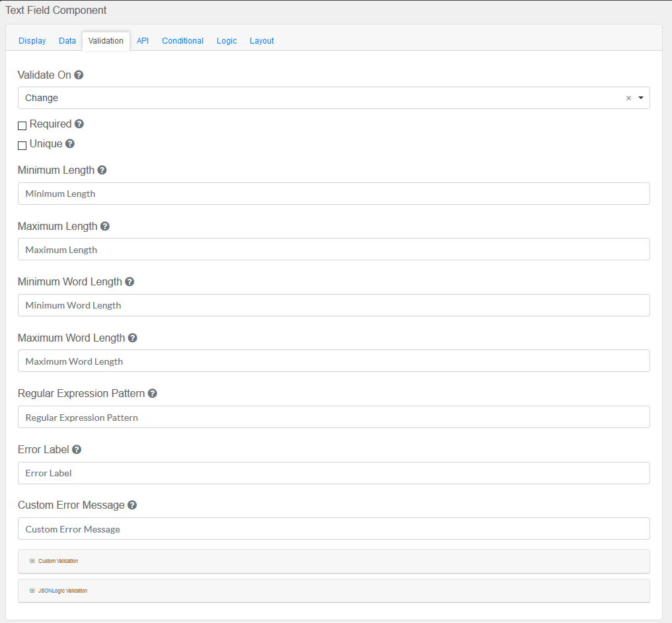Open the Validate On dropdown
The height and width of the screenshot is (623, 672).
[x=641, y=98]
